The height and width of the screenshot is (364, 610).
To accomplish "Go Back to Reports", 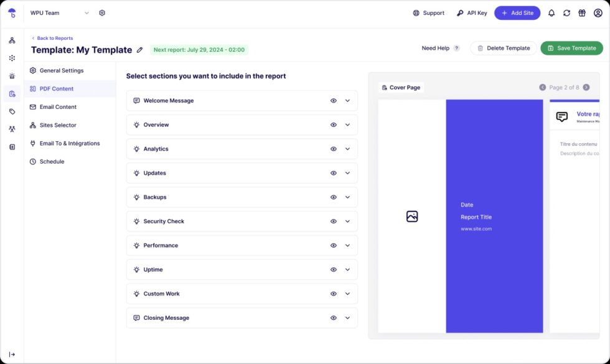I will click(52, 37).
